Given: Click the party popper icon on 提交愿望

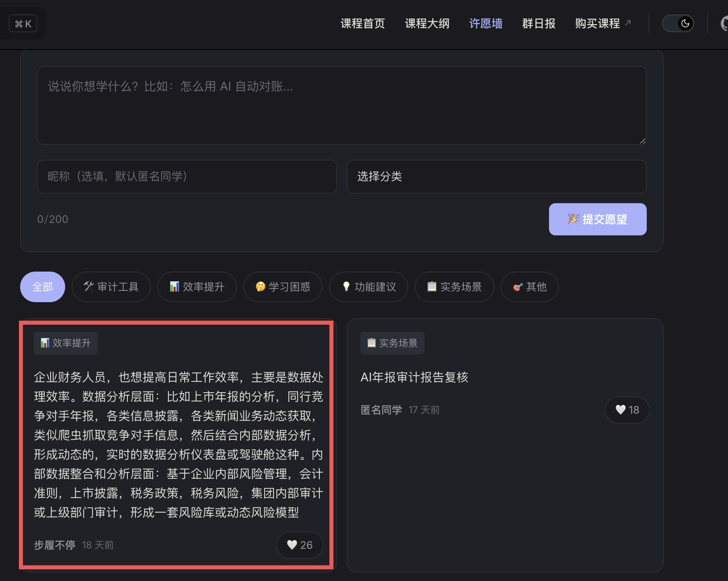Looking at the screenshot, I should click(574, 219).
